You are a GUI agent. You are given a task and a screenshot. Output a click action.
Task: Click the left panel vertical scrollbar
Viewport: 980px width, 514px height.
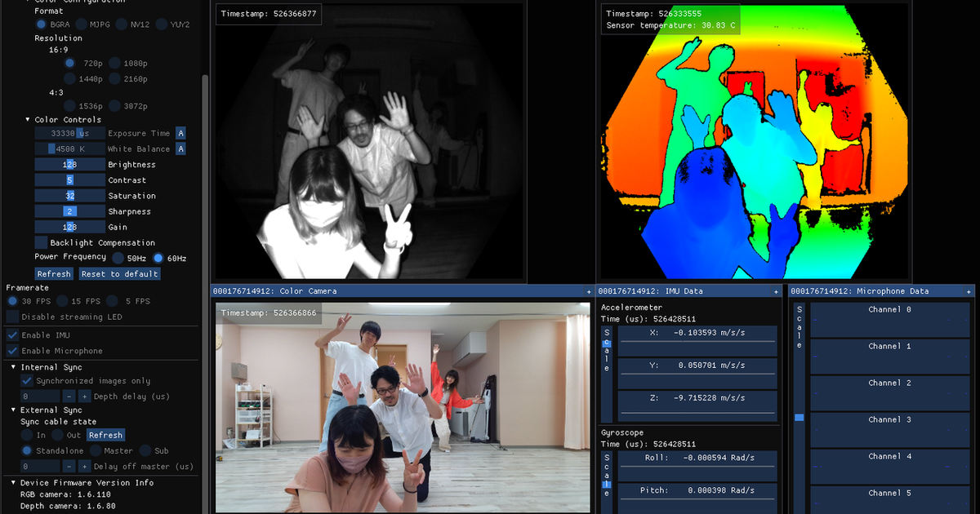tap(205, 294)
